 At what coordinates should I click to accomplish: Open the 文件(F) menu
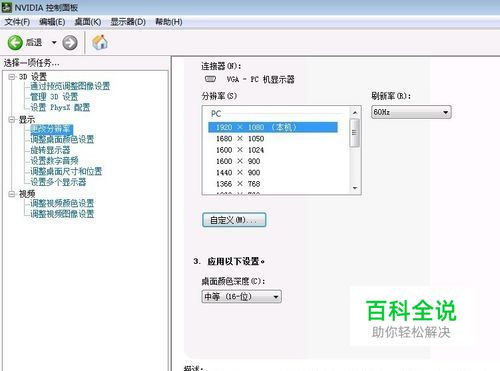coord(17,22)
